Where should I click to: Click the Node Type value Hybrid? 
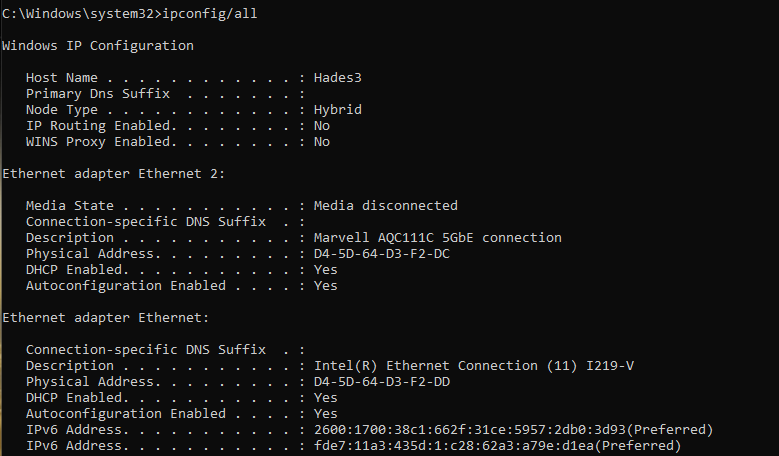(338, 110)
